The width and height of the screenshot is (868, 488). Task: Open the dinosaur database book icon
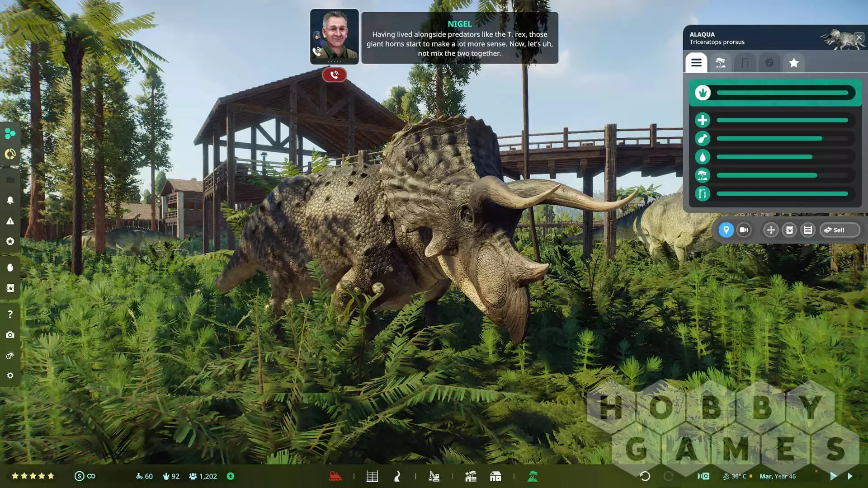(789, 230)
